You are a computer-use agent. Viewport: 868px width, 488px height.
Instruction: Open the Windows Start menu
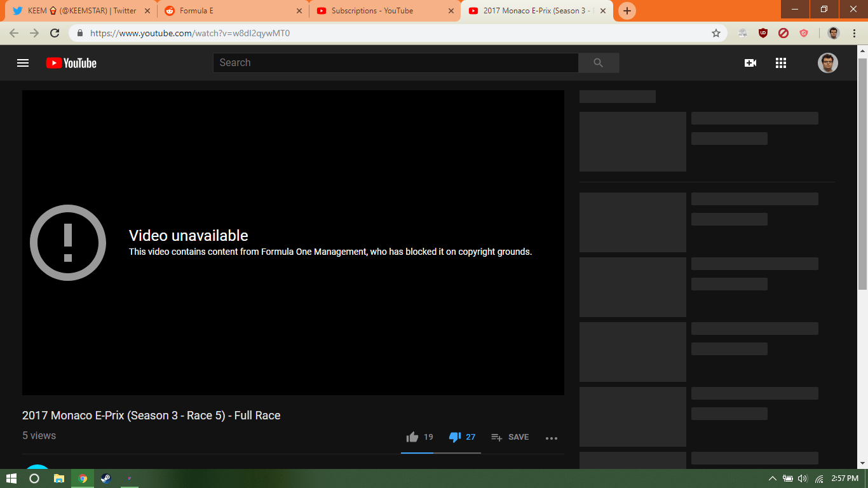coord(11,478)
